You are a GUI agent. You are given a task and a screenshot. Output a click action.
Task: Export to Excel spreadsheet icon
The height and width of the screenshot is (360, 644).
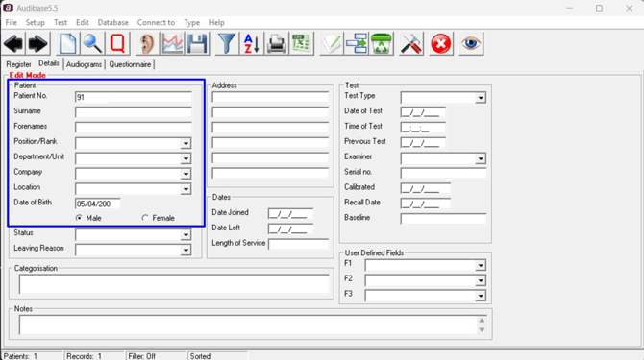click(x=302, y=43)
